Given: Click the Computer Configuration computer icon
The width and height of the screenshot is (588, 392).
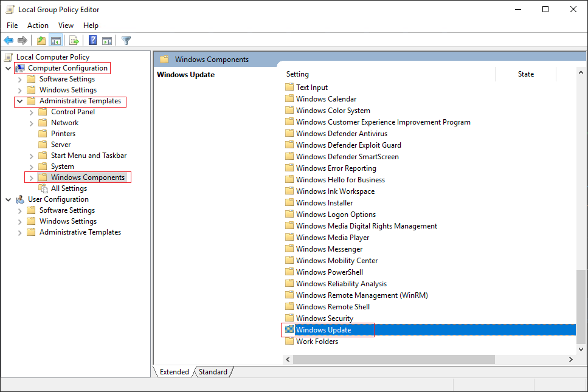Looking at the screenshot, I should 20,68.
